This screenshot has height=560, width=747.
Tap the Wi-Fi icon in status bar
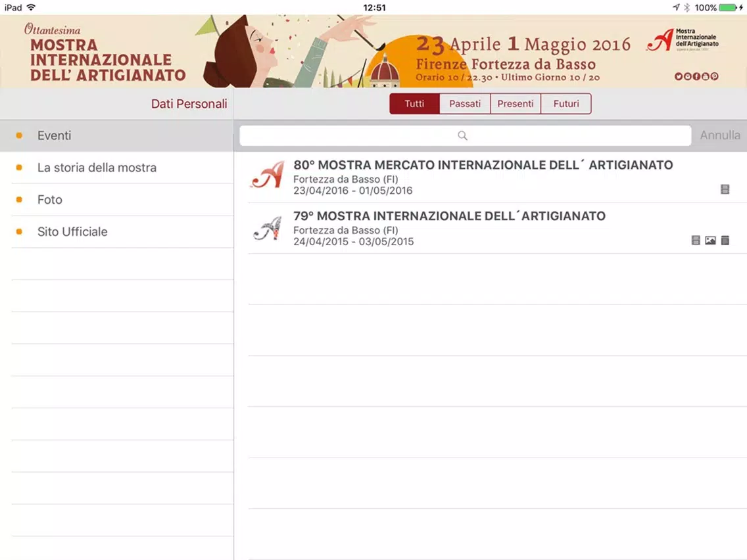[32, 7]
